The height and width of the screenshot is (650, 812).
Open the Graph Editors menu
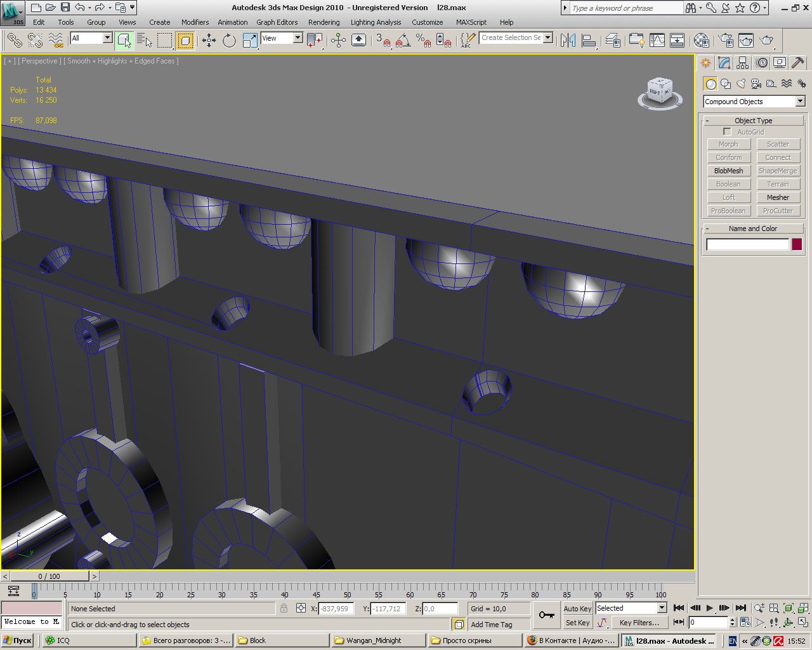(277, 22)
